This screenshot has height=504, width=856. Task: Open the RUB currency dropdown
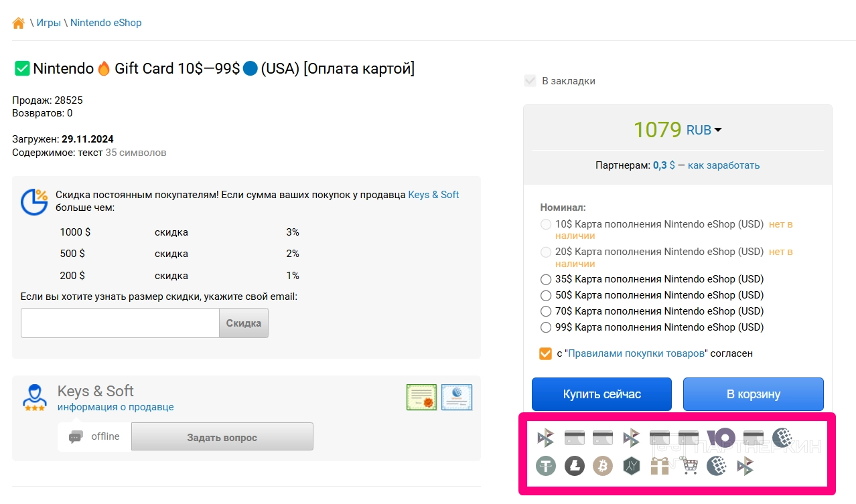pos(704,130)
